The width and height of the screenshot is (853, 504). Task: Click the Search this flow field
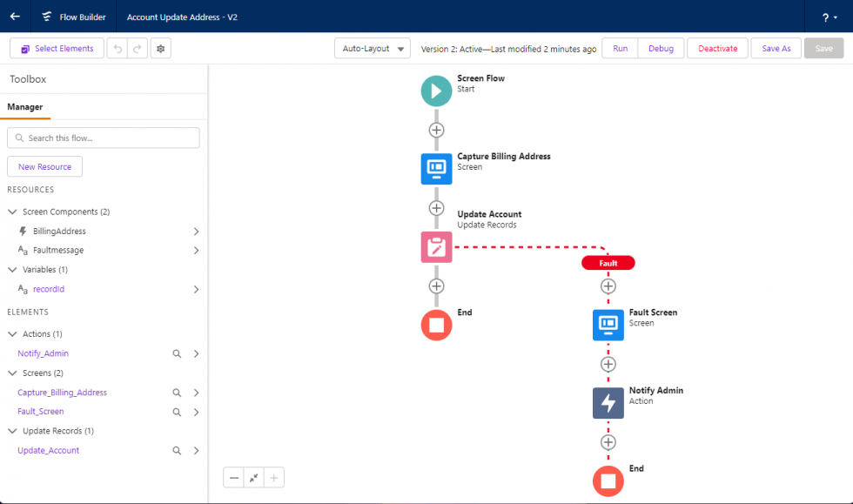tap(104, 138)
